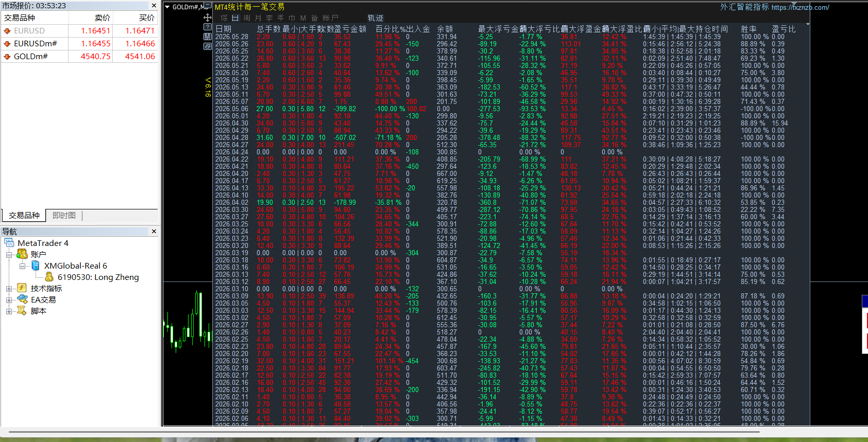The image size is (868, 442).
Task: Click the 盈亏比 profit-loss ratio column header
Action: [784, 29]
